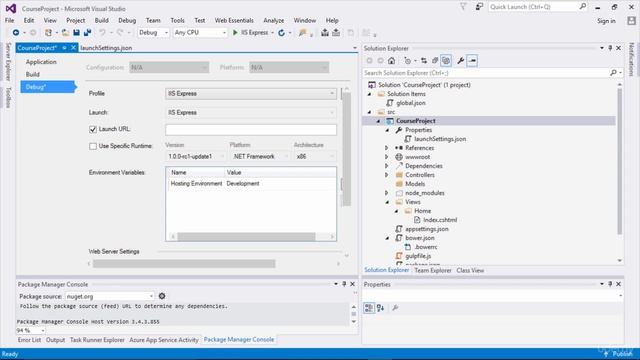
Task: Open the Analyze menu
Action: click(x=273, y=20)
